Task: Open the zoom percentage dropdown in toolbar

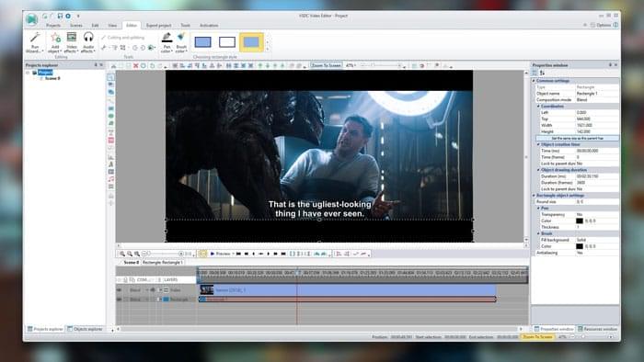Action: (x=351, y=65)
